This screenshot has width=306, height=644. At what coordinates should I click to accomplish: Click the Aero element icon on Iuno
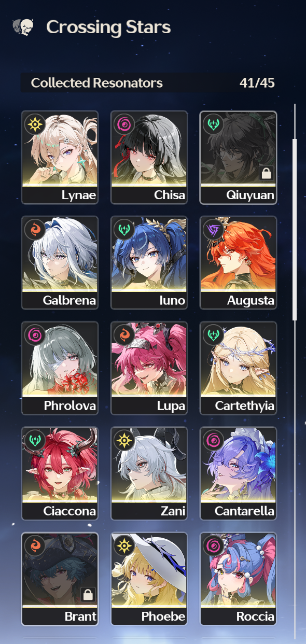click(124, 230)
